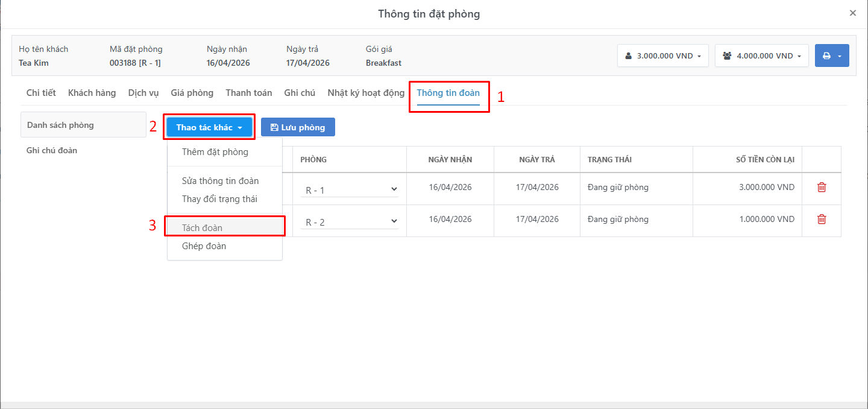The height and width of the screenshot is (409, 868).
Task: Open Danh sách phòng sidebar item
Action: (x=83, y=125)
